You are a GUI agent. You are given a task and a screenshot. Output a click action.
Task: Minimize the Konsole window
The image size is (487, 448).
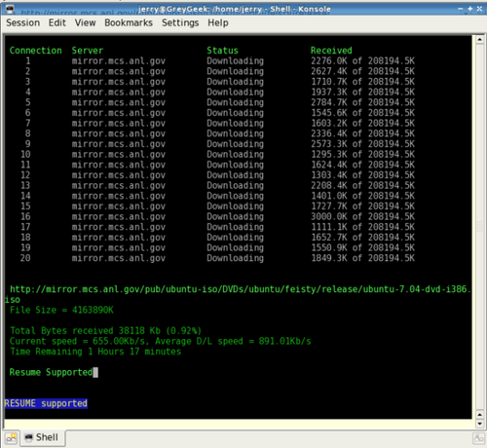pos(461,9)
